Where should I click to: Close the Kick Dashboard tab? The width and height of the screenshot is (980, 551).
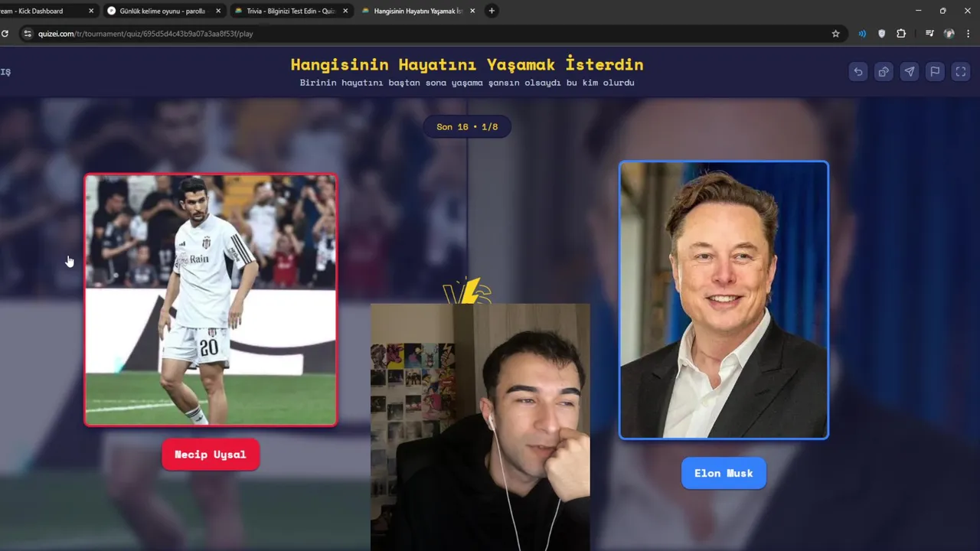(x=91, y=11)
